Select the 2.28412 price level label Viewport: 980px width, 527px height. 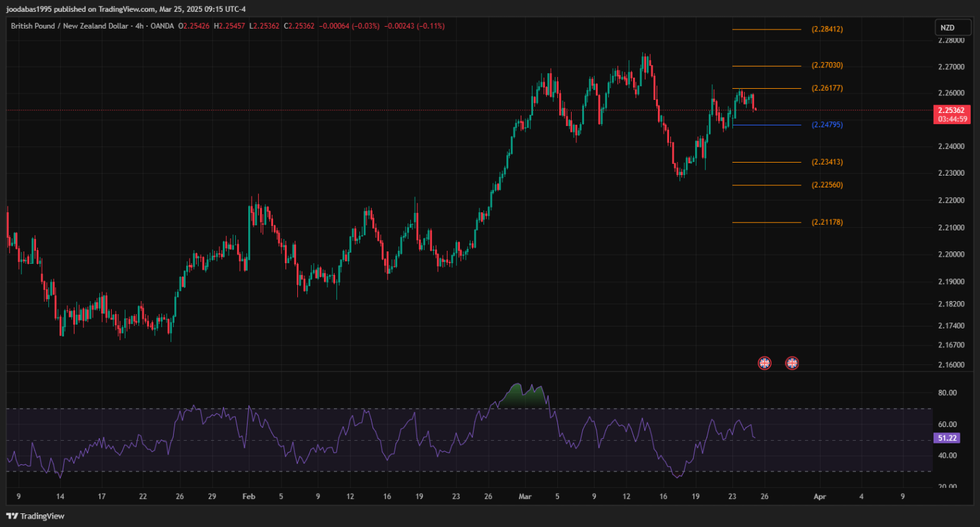(x=827, y=29)
